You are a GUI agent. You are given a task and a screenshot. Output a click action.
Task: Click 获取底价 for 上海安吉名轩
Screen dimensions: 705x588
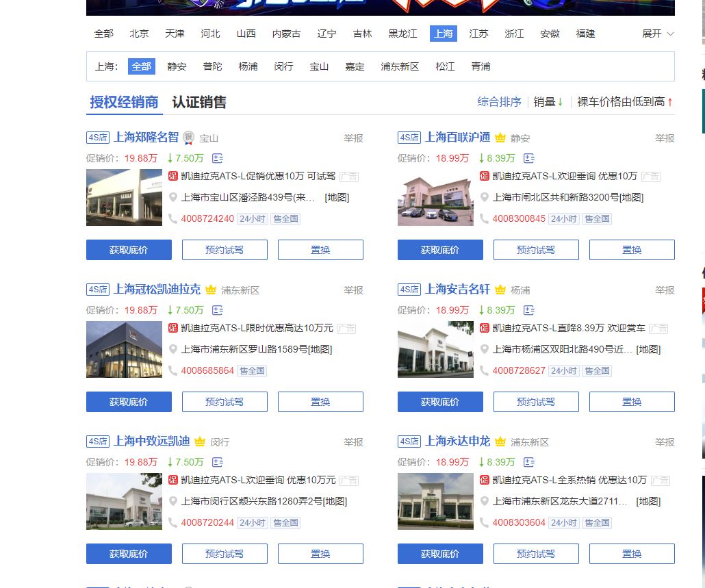(x=440, y=402)
